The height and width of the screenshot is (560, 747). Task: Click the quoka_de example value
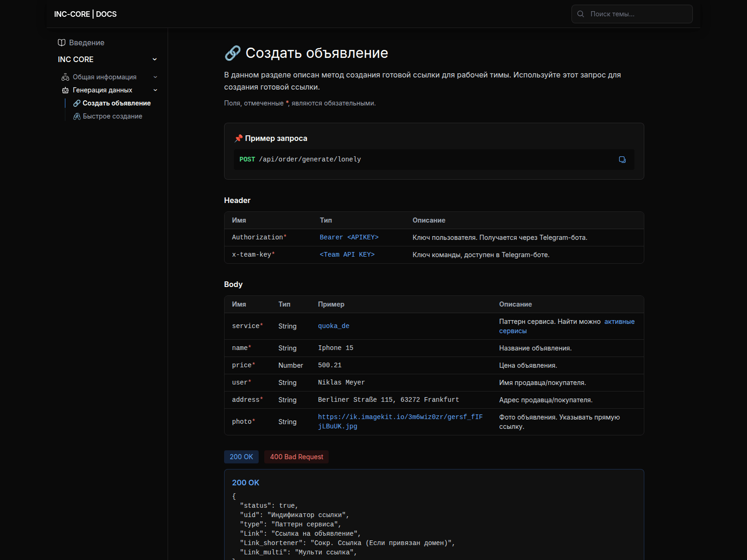(334, 326)
